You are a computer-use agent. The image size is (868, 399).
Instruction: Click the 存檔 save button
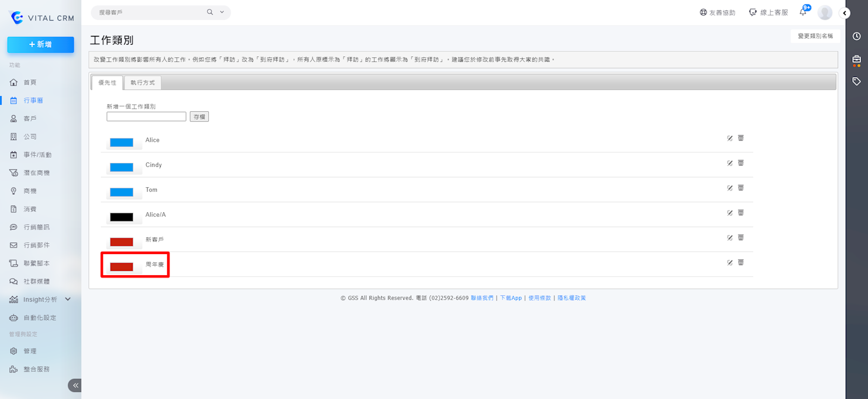click(199, 117)
